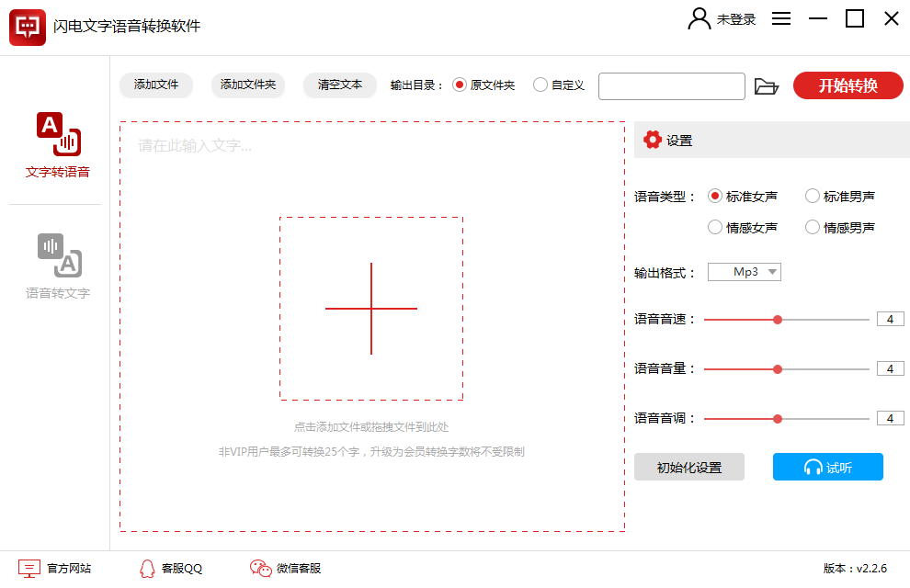Click 清空文本 to clear text
Viewport: 910px width, 588px height.
click(339, 85)
